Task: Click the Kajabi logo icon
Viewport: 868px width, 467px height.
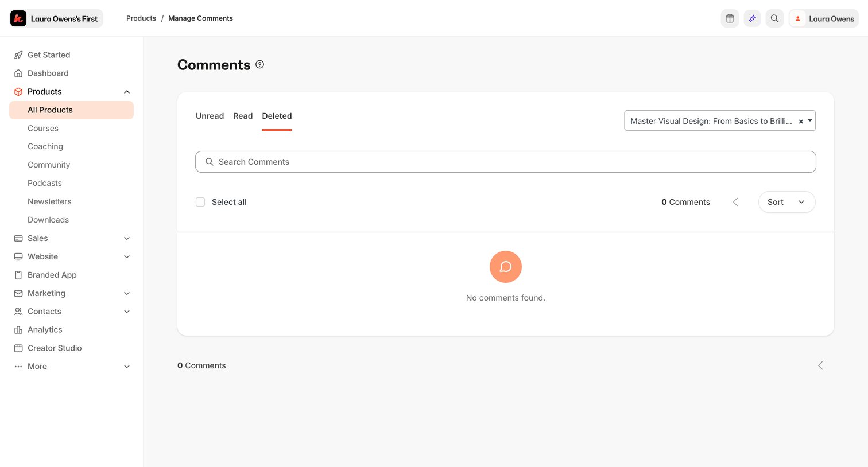Action: coord(18,18)
